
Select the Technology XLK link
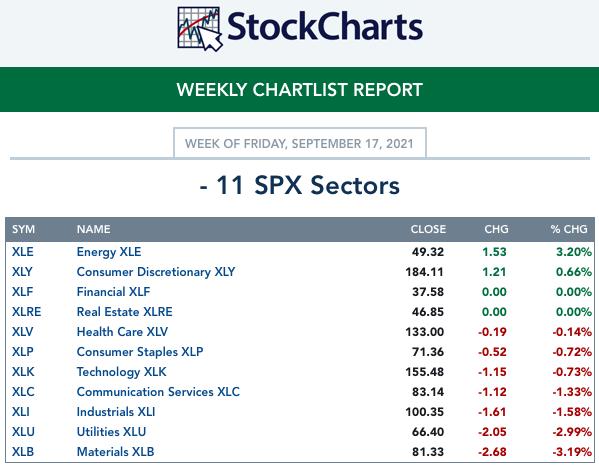click(x=121, y=372)
